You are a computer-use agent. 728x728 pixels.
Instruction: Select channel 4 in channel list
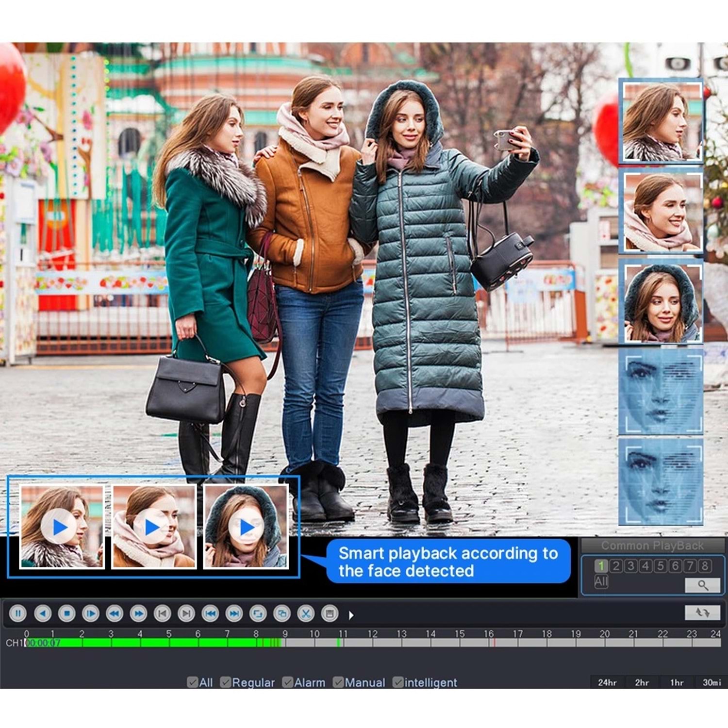pyautogui.click(x=645, y=566)
